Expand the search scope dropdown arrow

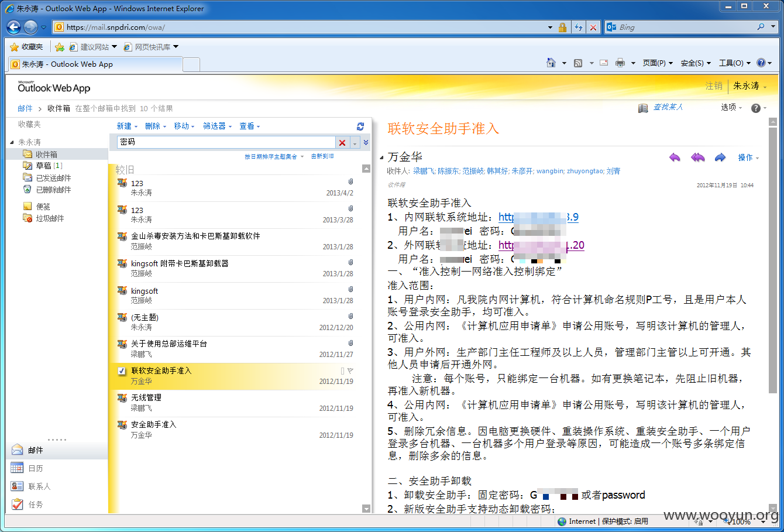(355, 143)
